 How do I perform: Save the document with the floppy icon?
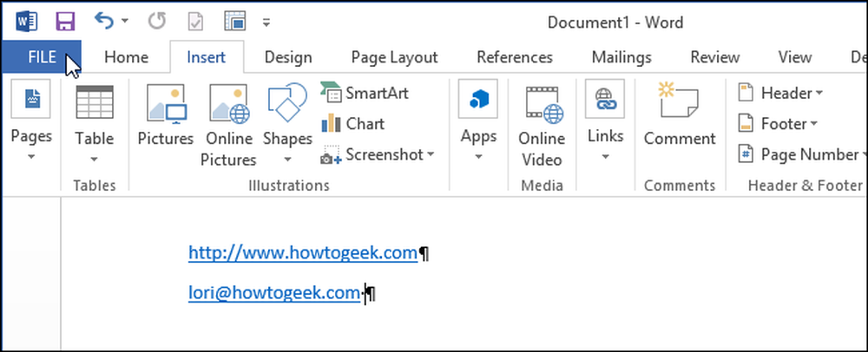pyautogui.click(x=65, y=22)
